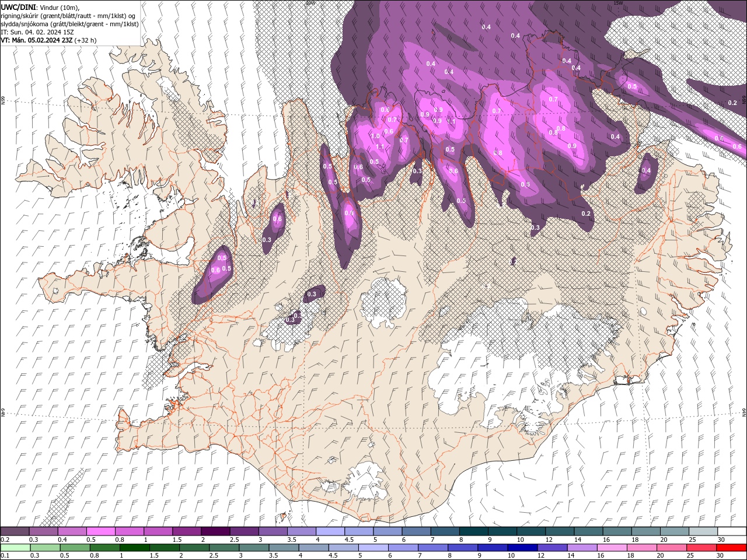Click the 'IT: Sun. 04. 02. 2024 15Z' line
Image resolution: width=747 pixels, height=560 pixels.
[x=36, y=32]
